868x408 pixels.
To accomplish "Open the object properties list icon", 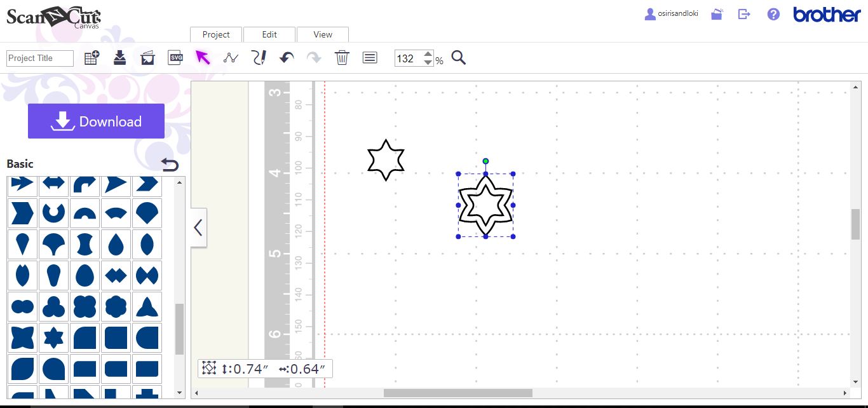I will pyautogui.click(x=370, y=57).
